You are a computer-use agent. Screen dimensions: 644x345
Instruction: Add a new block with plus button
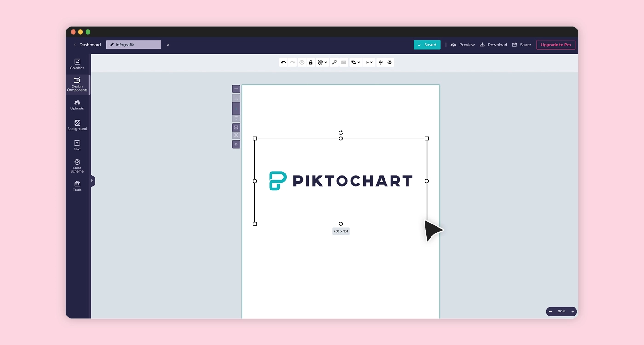click(236, 89)
